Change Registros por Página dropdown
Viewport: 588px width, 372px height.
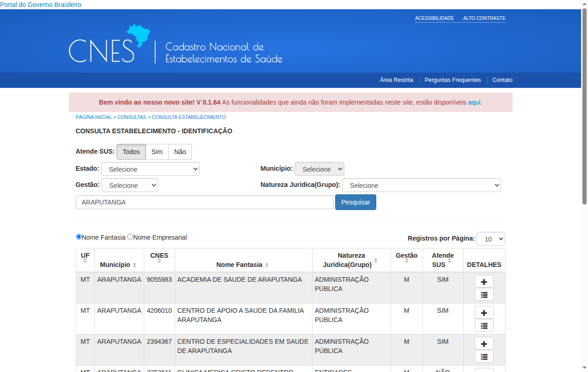tap(491, 239)
